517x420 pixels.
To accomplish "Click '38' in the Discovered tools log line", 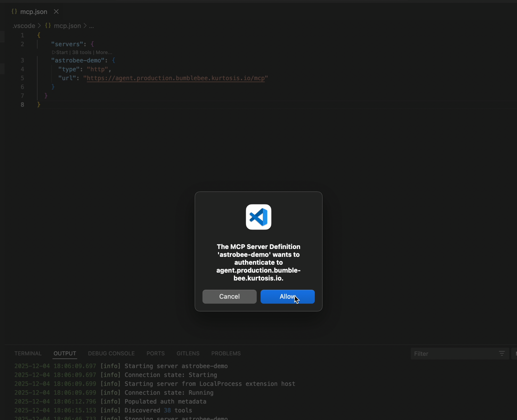I will (167, 410).
